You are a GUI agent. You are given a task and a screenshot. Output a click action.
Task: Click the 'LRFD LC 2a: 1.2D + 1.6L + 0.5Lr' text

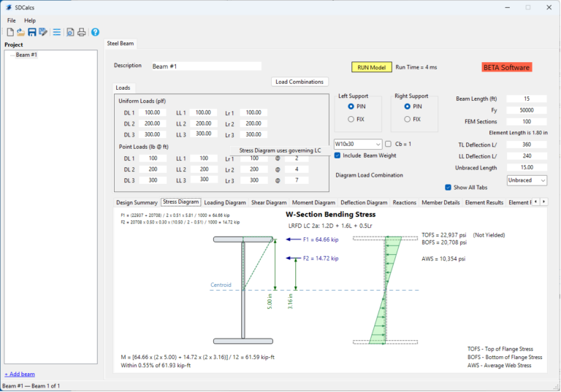pos(330,226)
